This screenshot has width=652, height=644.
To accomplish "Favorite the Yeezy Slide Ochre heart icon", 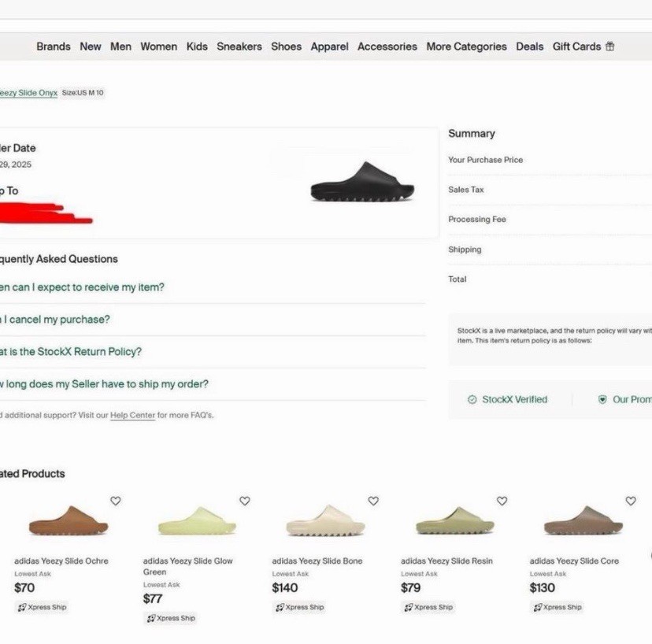I will 116,501.
